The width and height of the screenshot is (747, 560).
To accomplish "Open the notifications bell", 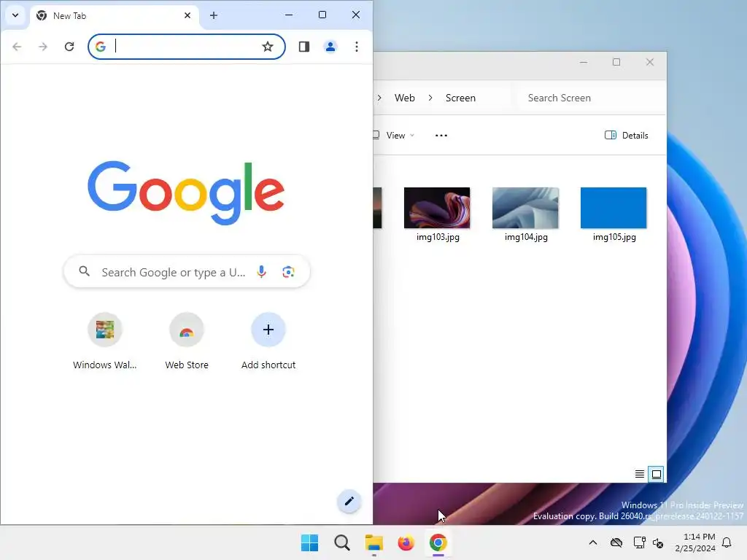I will [x=727, y=542].
